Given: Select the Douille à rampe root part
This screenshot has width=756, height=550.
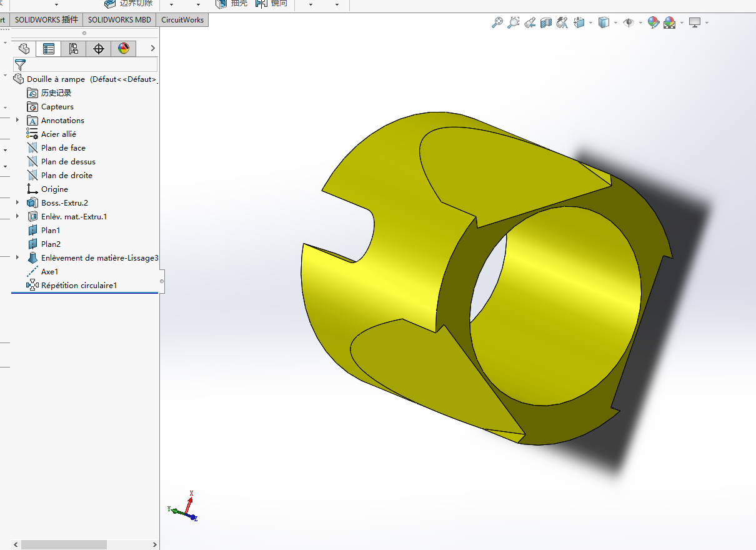Looking at the screenshot, I should [85, 79].
